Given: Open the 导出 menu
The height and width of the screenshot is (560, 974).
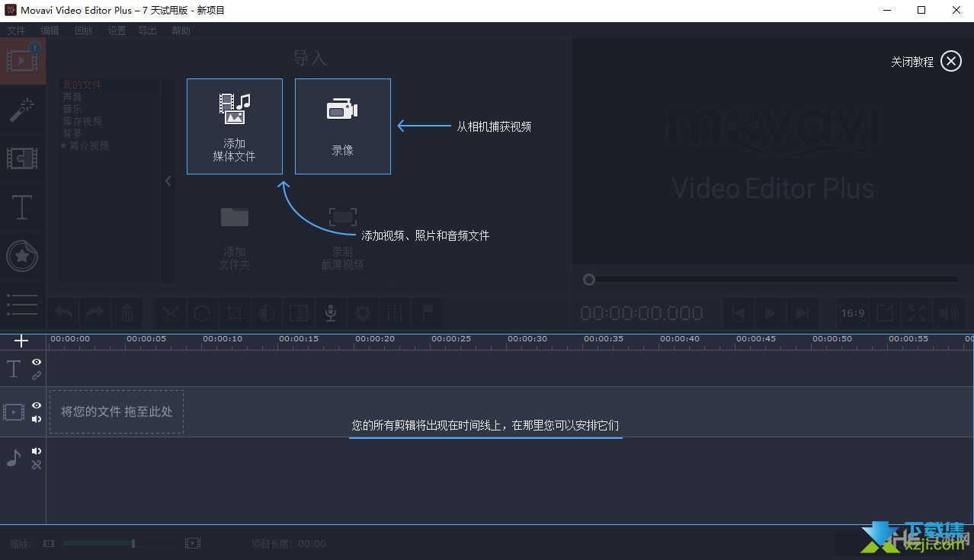Looking at the screenshot, I should point(148,30).
